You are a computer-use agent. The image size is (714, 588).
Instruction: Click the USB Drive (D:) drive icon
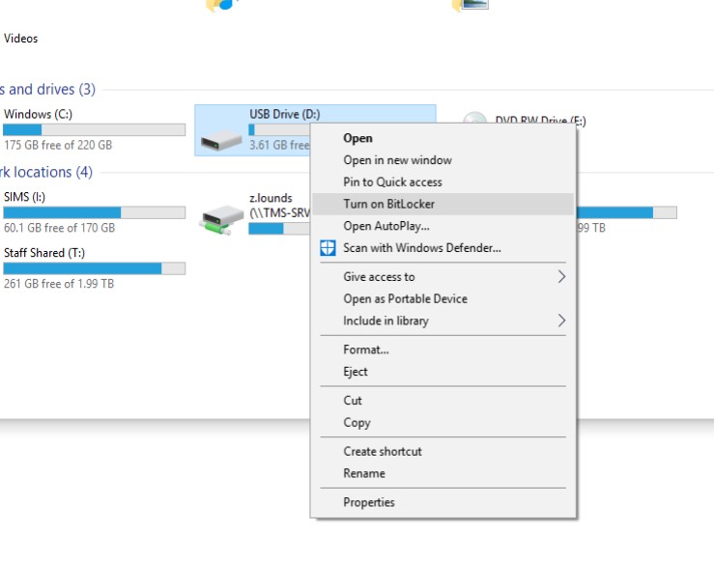(x=221, y=140)
